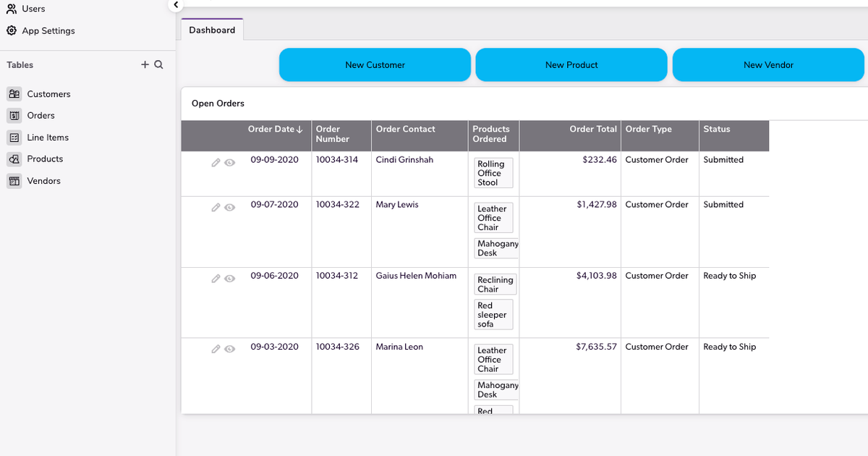Open Users in the sidebar

click(x=33, y=9)
